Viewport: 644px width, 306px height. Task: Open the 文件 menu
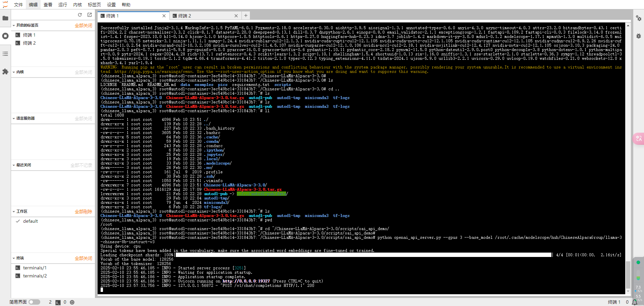pyautogui.click(x=18, y=5)
